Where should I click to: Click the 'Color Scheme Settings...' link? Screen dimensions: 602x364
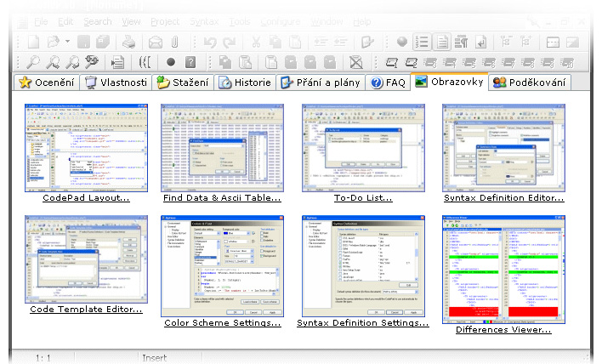[222, 323]
